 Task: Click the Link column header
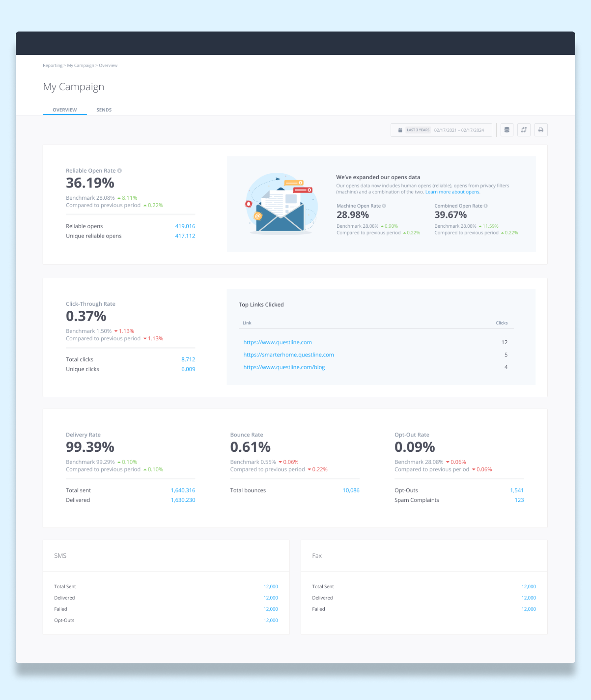(x=247, y=323)
